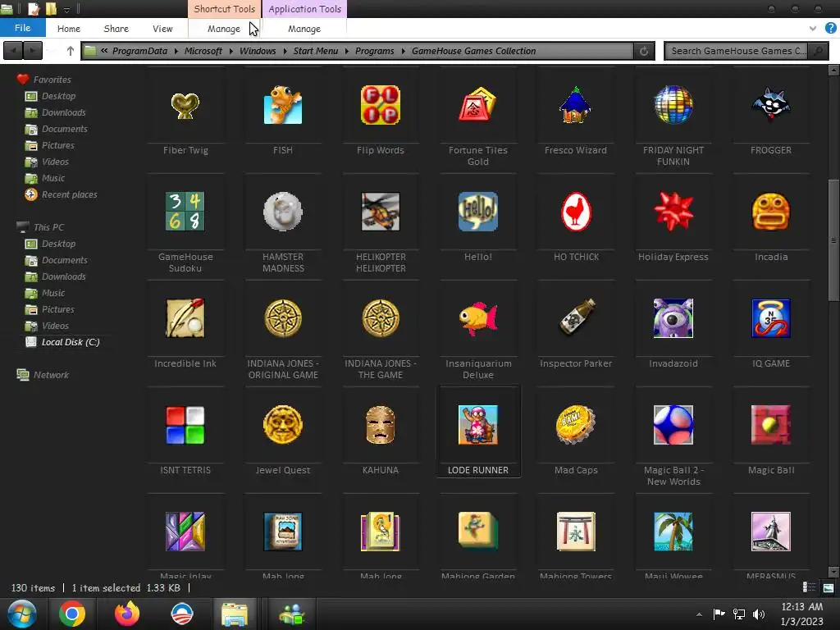Switch to large icons view button
Viewport: 840px width, 630px height.
click(829, 587)
